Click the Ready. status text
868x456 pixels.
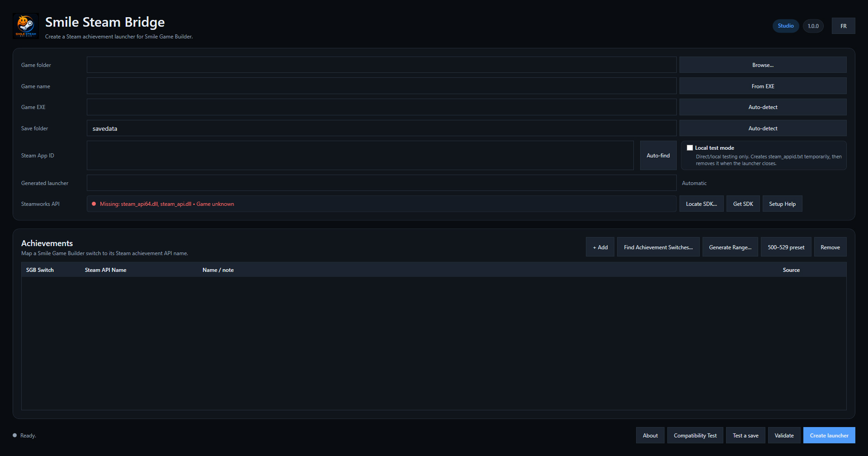(x=28, y=436)
